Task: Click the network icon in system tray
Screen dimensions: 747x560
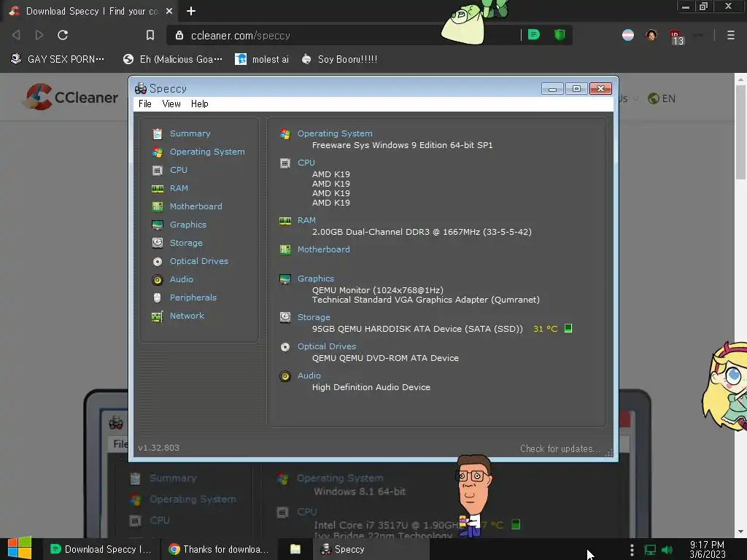Action: (650, 550)
